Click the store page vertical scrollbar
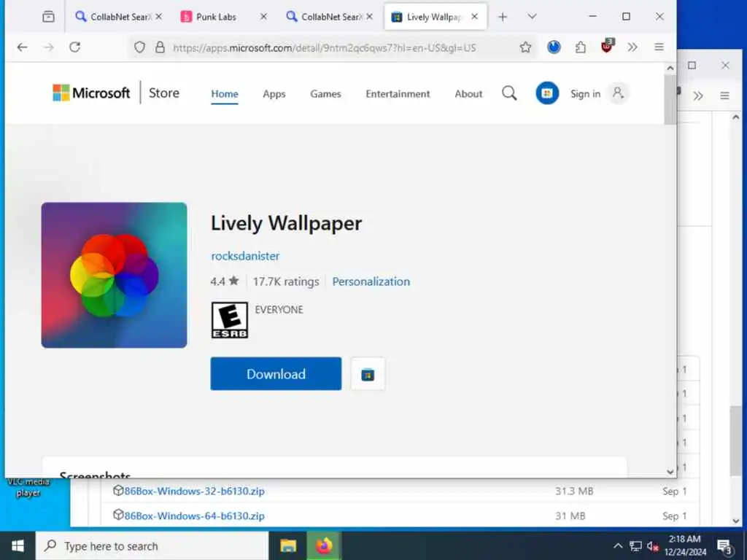 click(670, 99)
